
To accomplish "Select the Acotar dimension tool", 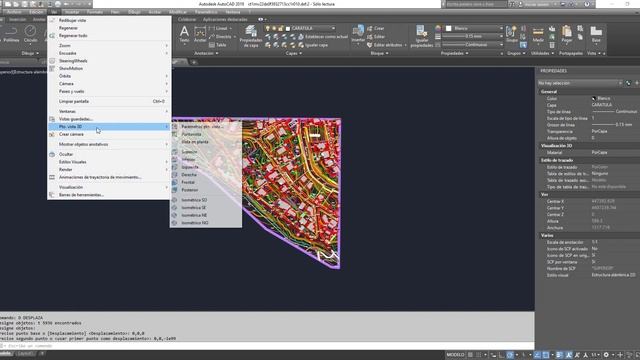I will pos(200,34).
